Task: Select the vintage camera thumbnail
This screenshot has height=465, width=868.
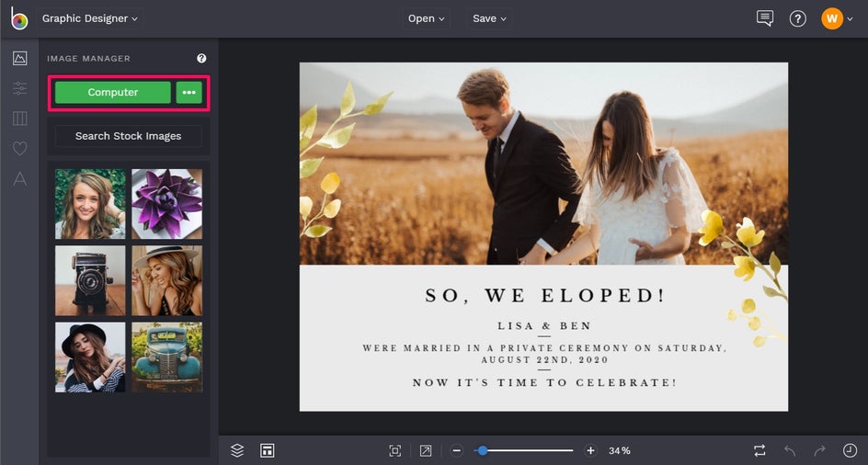Action: pos(90,280)
